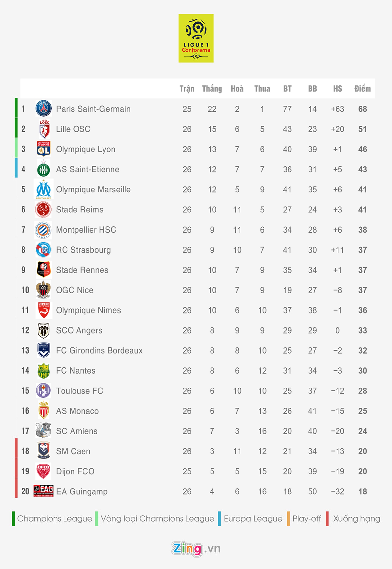
Task: Click the Zing.vn logo at bottom
Action: tap(196, 549)
